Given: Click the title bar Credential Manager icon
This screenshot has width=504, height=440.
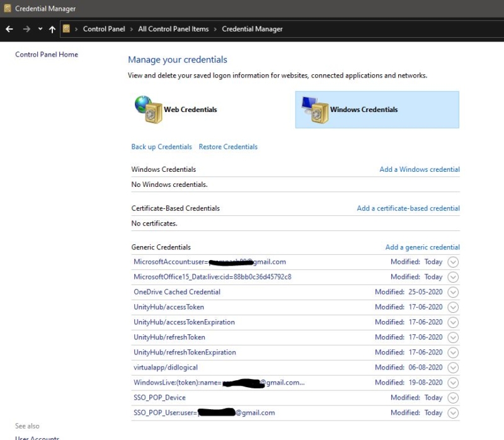Looking at the screenshot, I should 8,8.
